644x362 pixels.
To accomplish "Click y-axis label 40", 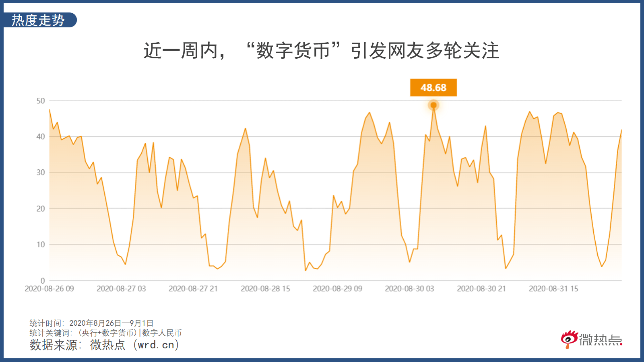I will 41,136.
